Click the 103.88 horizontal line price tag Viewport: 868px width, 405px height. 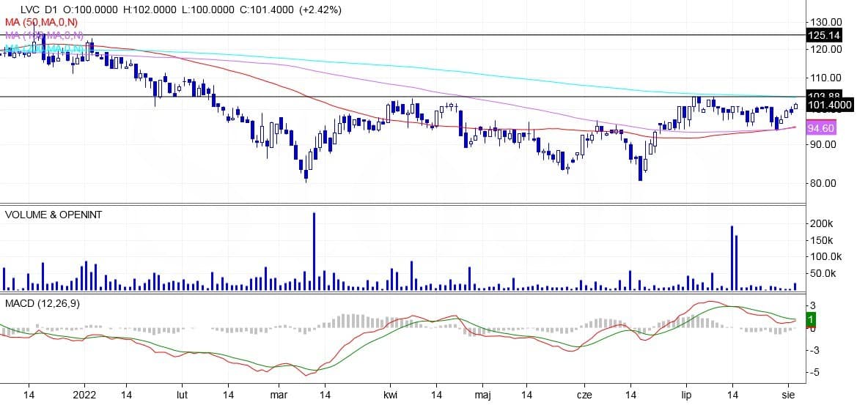point(822,96)
